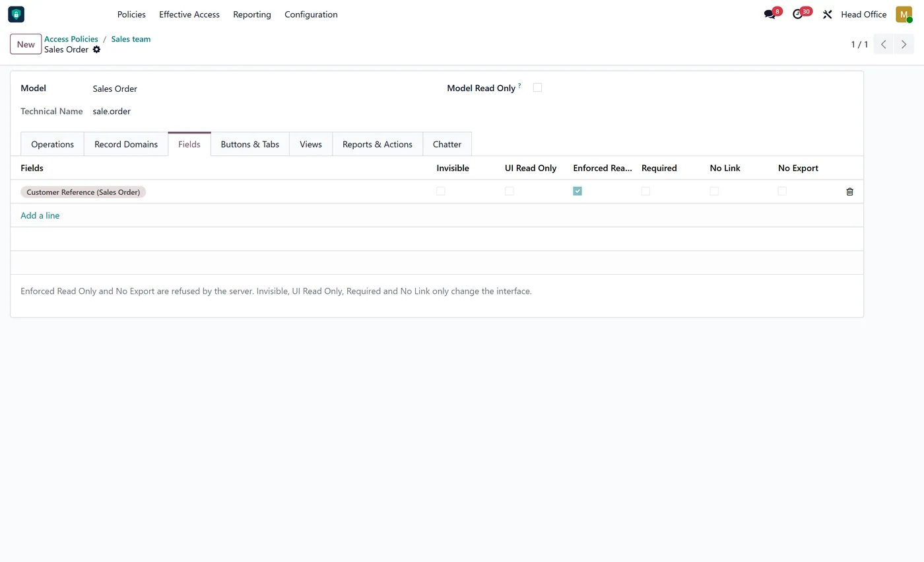Switch to the Reports & Actions tab

coord(378,144)
